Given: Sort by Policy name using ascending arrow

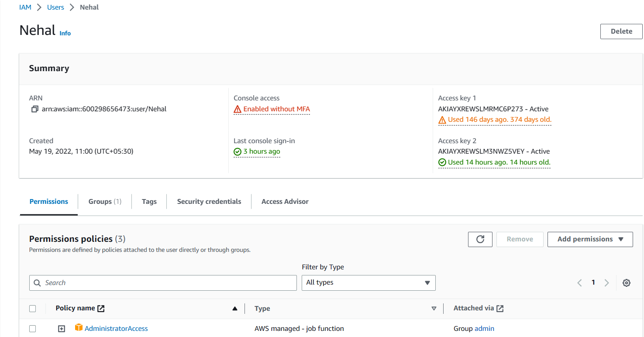Looking at the screenshot, I should coord(235,309).
